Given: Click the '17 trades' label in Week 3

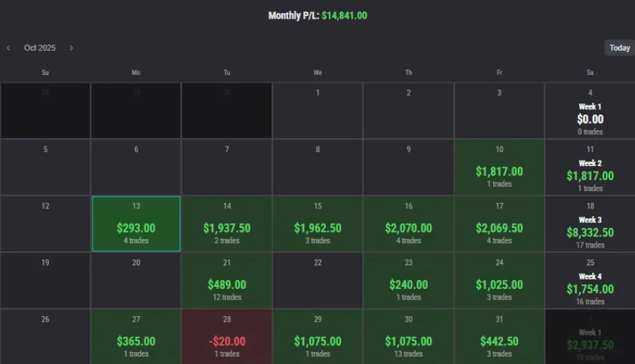Looking at the screenshot, I should pyautogui.click(x=590, y=245).
